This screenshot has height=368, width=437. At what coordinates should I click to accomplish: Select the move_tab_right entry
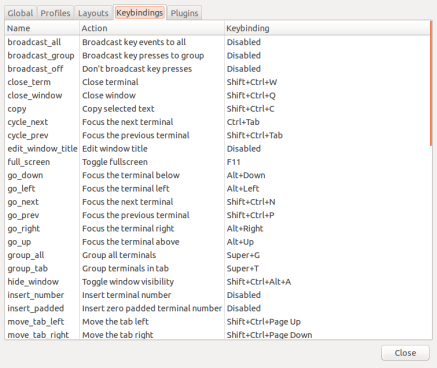click(38, 335)
